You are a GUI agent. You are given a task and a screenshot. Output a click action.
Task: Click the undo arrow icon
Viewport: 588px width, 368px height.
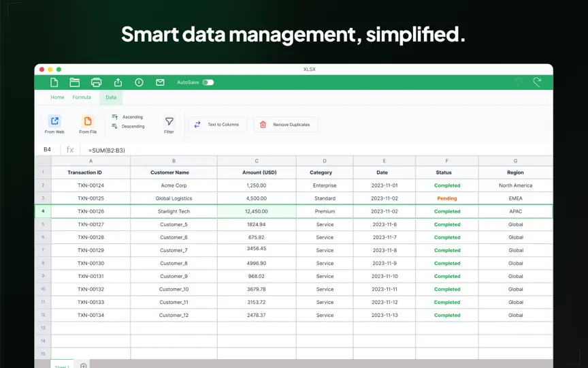519,82
